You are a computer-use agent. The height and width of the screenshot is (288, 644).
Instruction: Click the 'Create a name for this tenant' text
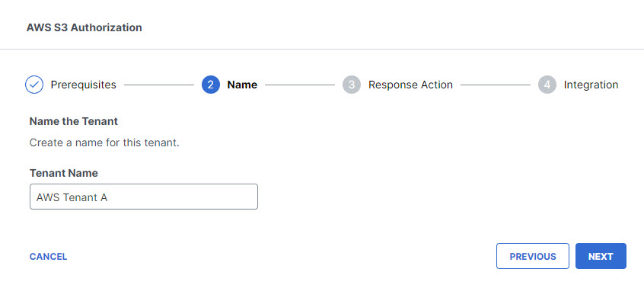[x=104, y=143]
